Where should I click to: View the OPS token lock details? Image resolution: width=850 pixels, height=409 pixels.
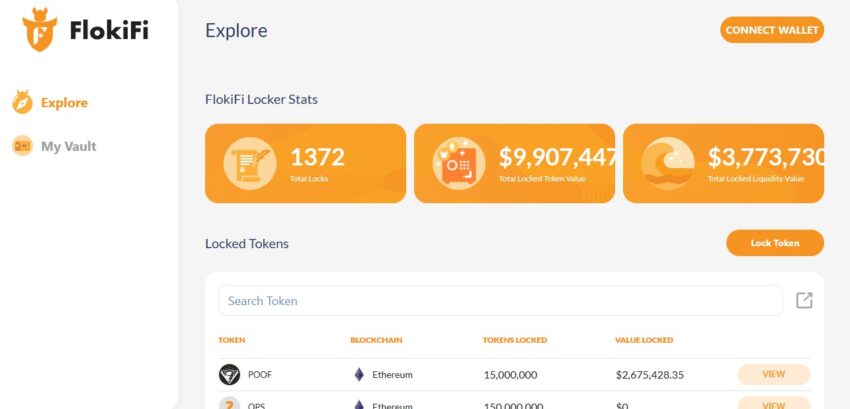774,404
